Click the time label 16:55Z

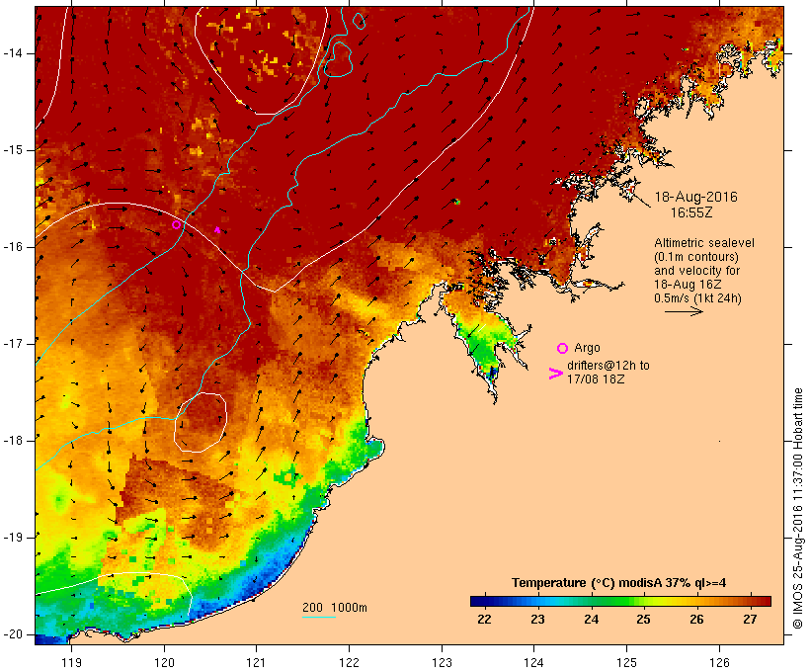pyautogui.click(x=691, y=212)
